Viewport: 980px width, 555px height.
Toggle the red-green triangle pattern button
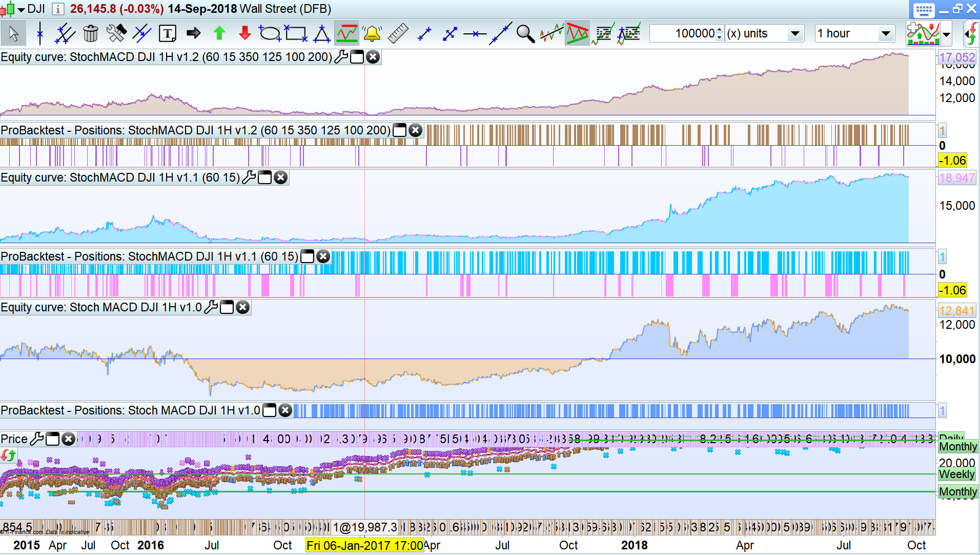[x=577, y=34]
